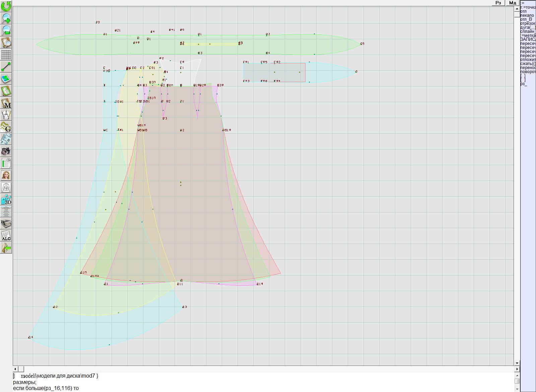Open the ALG algorithm document icon
The image size is (536, 392).
6,236
